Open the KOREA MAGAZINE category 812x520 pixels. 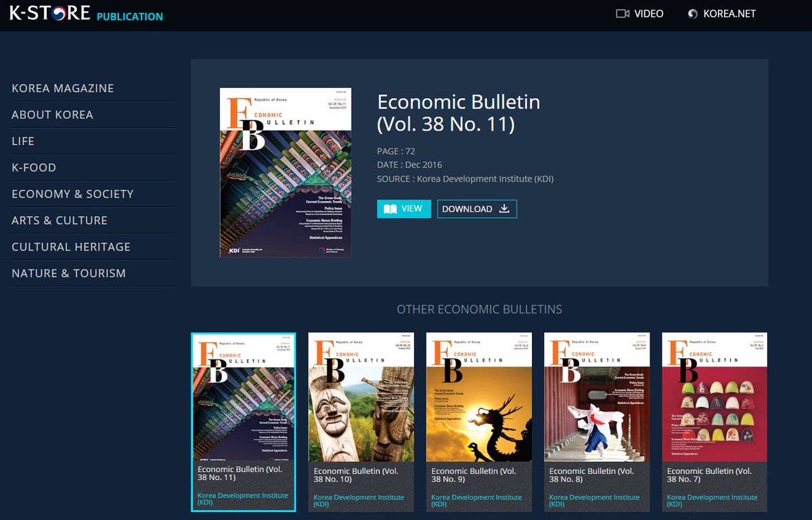coord(63,89)
